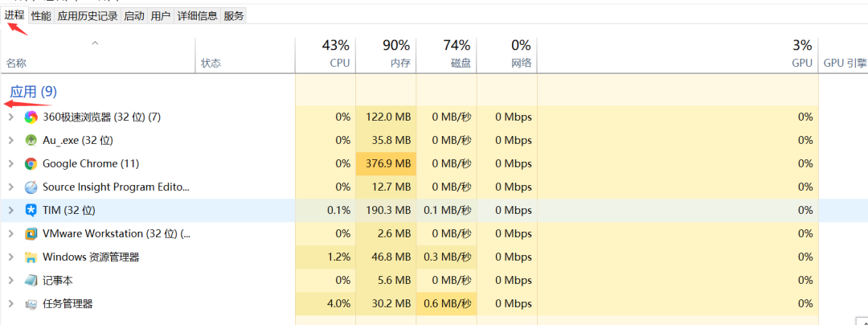The width and height of the screenshot is (868, 325).
Task: Click the Windows 资源管理器 folder icon
Action: [31, 257]
